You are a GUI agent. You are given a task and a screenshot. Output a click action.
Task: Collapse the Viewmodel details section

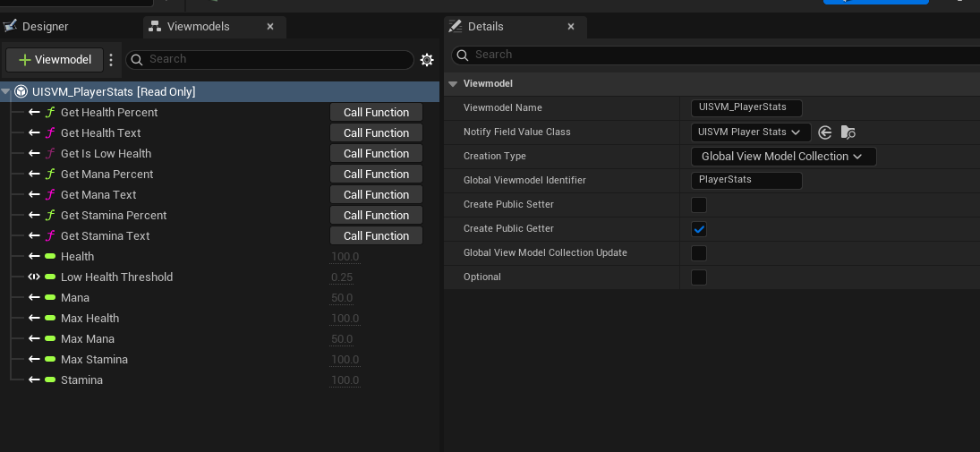[453, 84]
